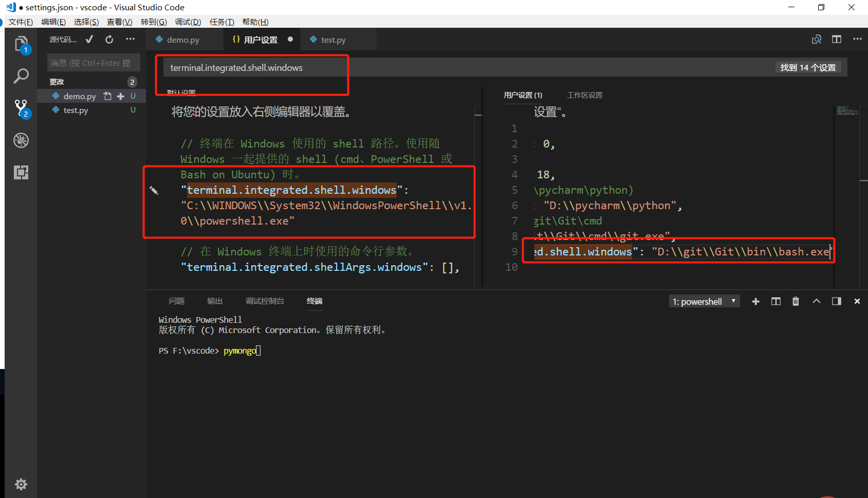Viewport: 868px width, 498px height.
Task: Open the 文件 File menu
Action: click(21, 22)
